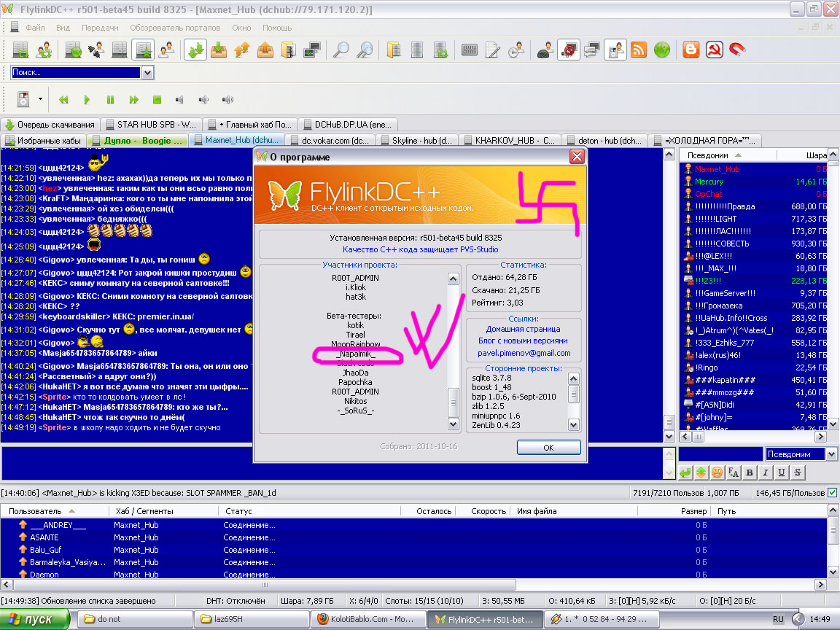Click the nickname filter input field
Image resolution: width=840 pixels, height=630 pixels.
point(720,454)
